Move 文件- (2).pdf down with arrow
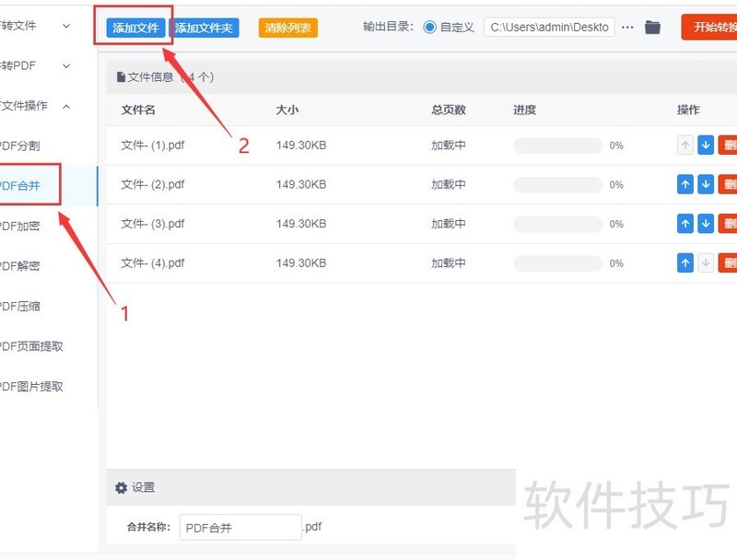Screen dimensions: 737x560 pyautogui.click(x=705, y=184)
